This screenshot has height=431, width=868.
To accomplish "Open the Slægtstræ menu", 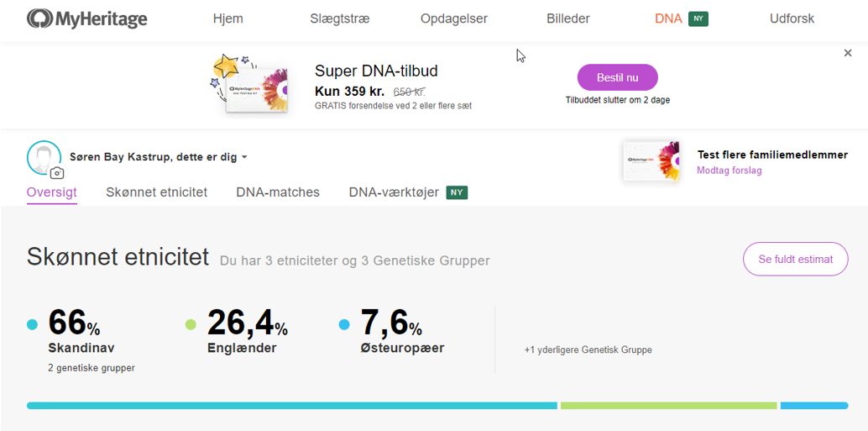I will (339, 18).
